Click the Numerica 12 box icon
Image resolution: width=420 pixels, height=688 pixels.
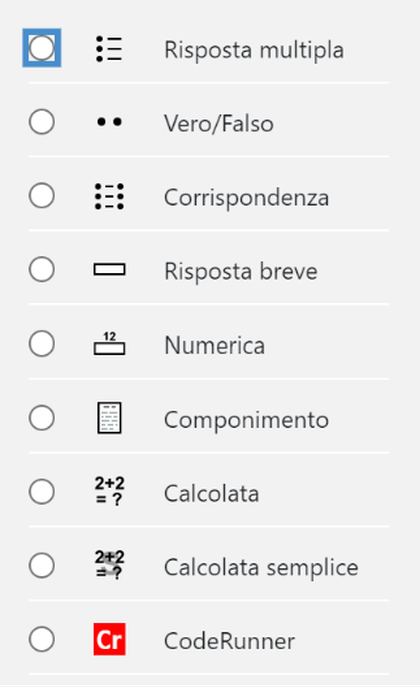[x=109, y=344]
